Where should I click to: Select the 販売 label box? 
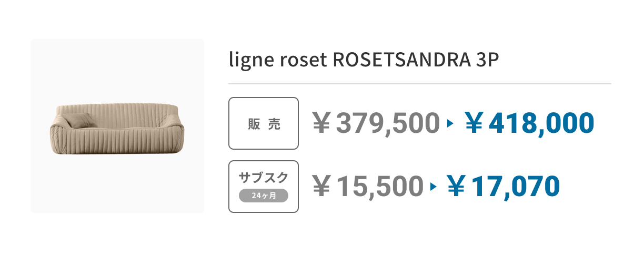264,123
